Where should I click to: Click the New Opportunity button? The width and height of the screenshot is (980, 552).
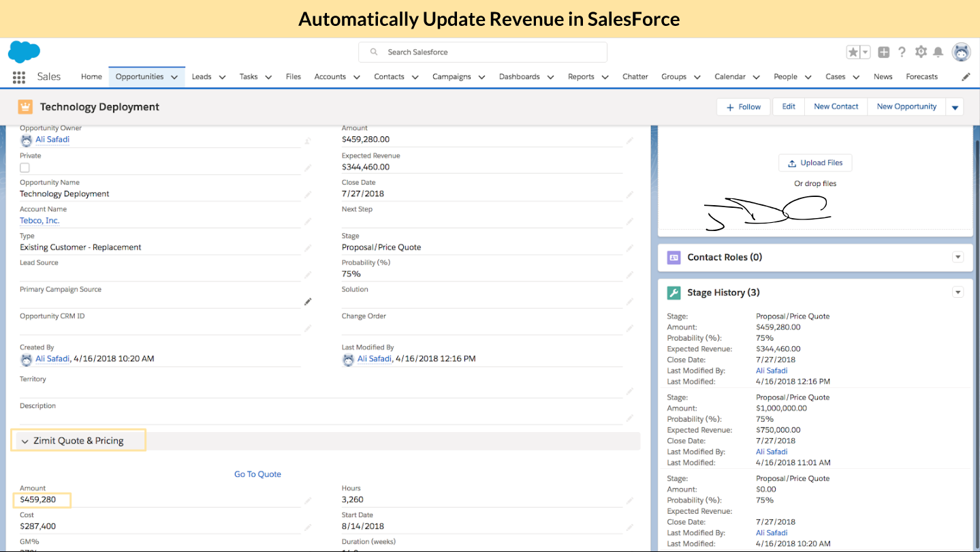click(x=906, y=106)
